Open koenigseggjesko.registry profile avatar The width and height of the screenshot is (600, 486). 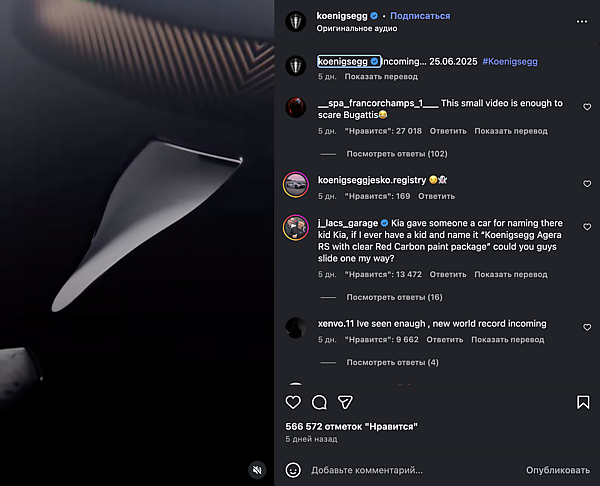point(295,184)
